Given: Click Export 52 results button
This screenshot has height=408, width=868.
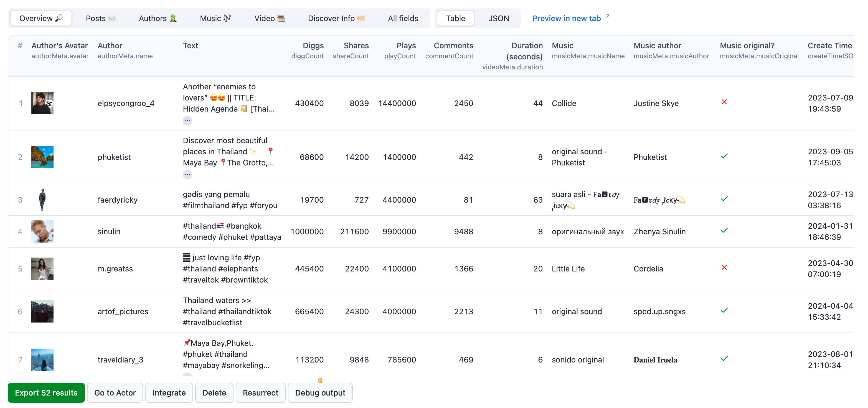Looking at the screenshot, I should [x=47, y=392].
